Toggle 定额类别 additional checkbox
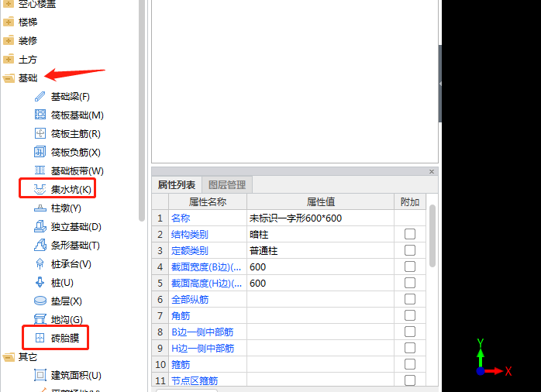The width and height of the screenshot is (541, 392). pyautogui.click(x=410, y=250)
